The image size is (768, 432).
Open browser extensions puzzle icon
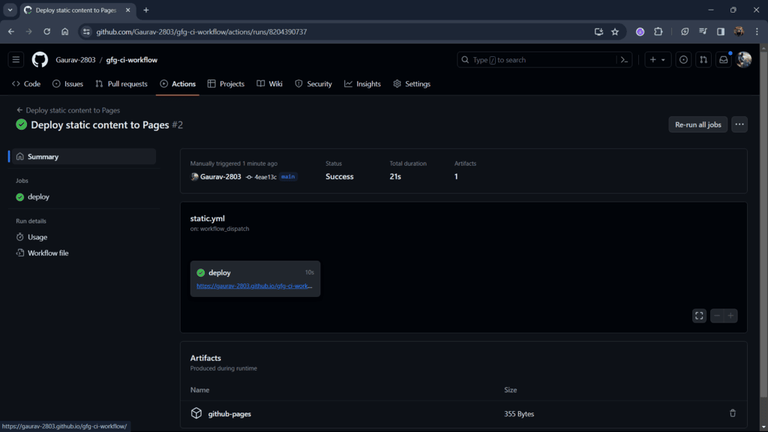[x=658, y=32]
